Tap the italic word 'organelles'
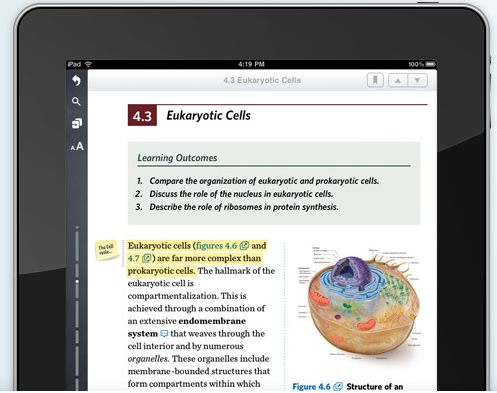This screenshot has width=497, height=393. 148,359
